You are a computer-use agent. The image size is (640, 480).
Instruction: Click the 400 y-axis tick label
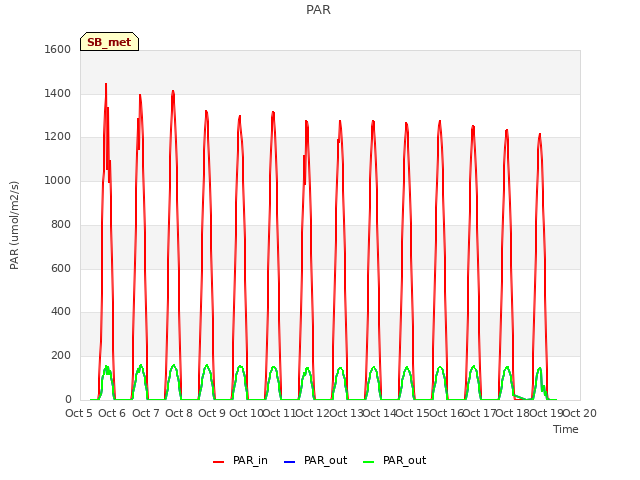point(61,312)
